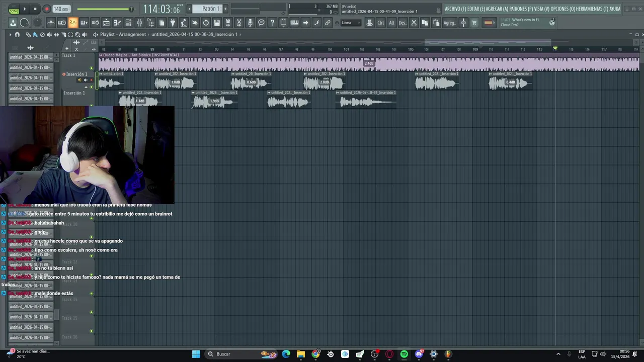Image resolution: width=644 pixels, height=362 pixels.
Task: Click the undo history circular arrow icon
Action: tap(206, 23)
